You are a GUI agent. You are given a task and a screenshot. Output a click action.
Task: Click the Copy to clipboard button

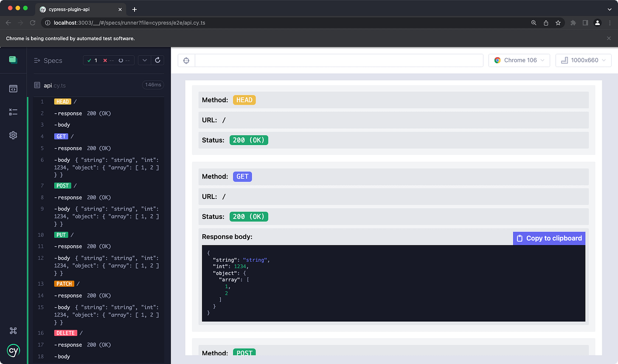tap(549, 238)
